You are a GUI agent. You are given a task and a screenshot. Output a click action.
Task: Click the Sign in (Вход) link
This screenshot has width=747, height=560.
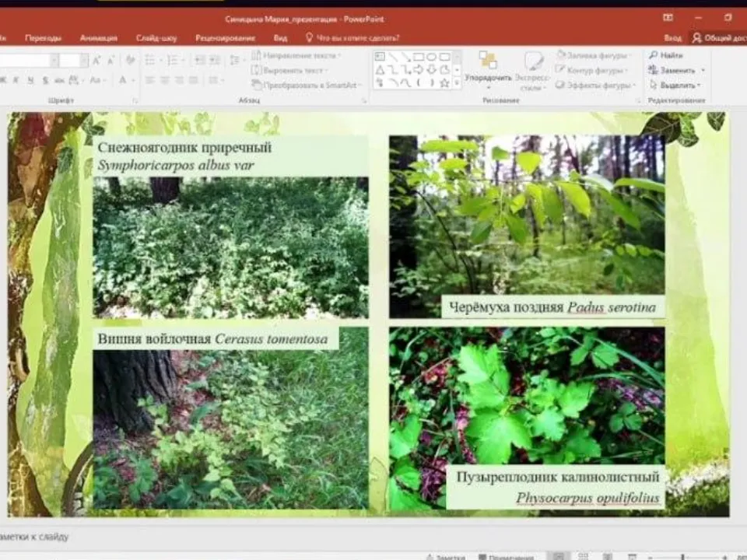[672, 37]
